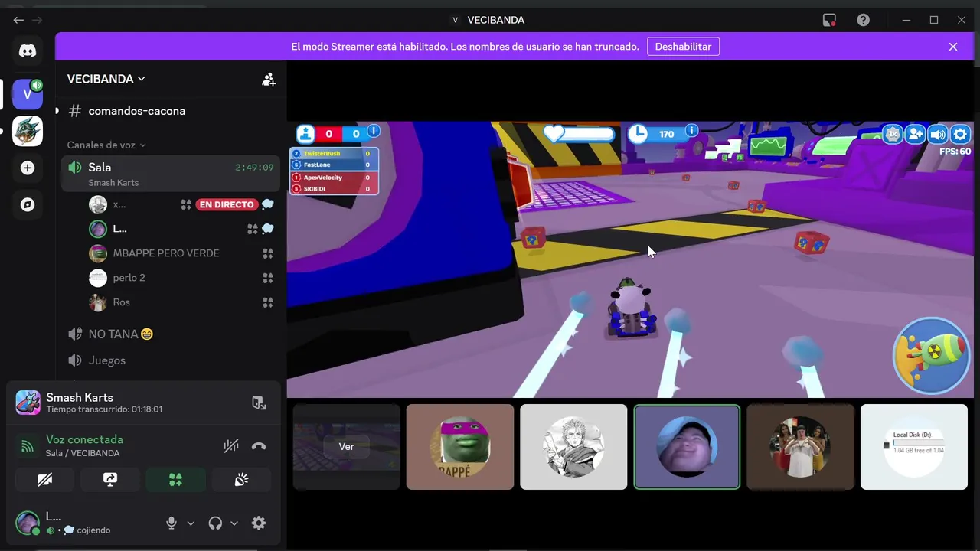Image resolution: width=980 pixels, height=551 pixels.
Task: Toggle game sound speaker icon
Action: 938,135
